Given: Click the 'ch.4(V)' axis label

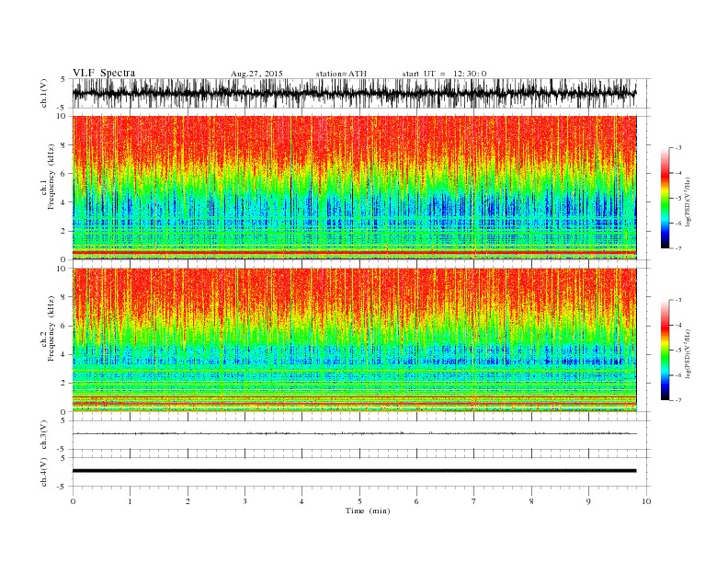Looking at the screenshot, I should (44, 472).
